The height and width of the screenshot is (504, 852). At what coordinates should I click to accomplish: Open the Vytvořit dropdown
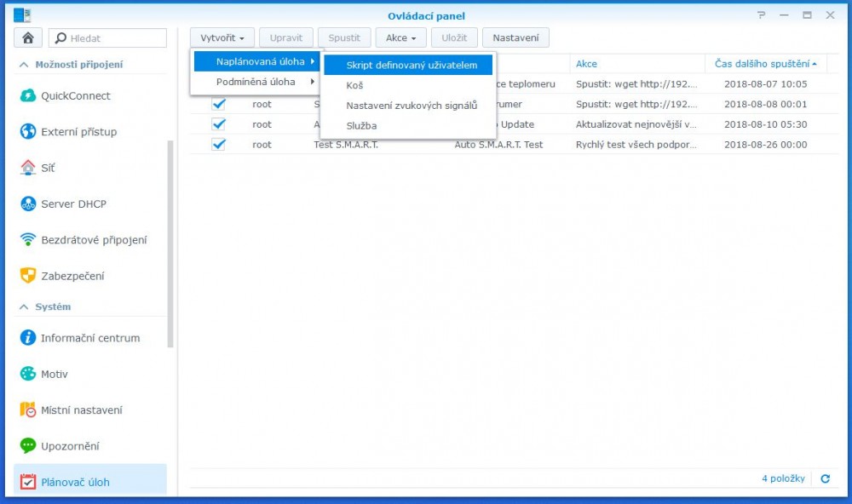point(222,37)
